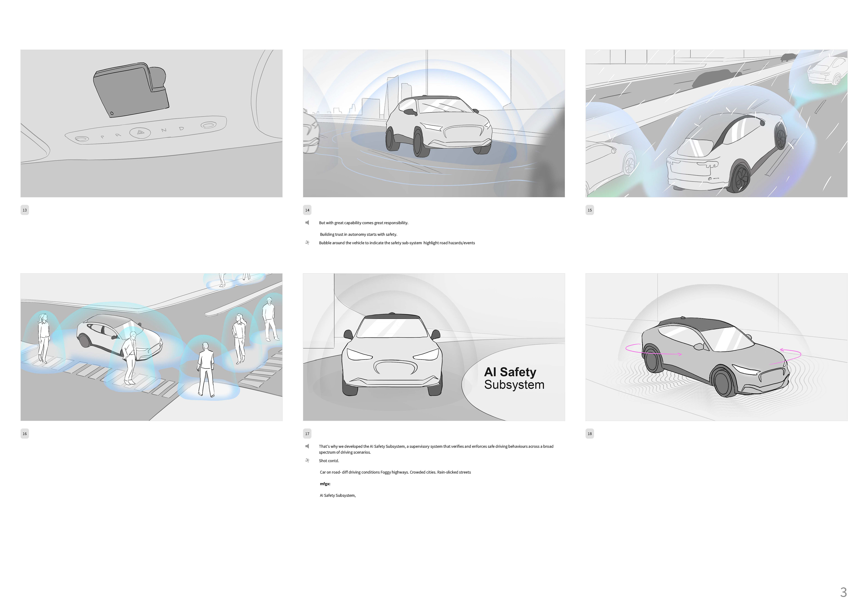Open the car with pink rotation arrows frame
The height and width of the screenshot is (614, 868).
[x=716, y=347]
